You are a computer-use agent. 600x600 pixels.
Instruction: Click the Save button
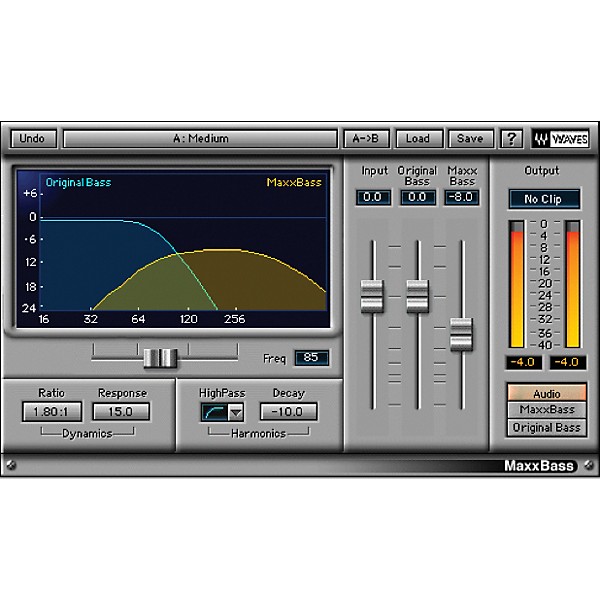click(x=470, y=139)
